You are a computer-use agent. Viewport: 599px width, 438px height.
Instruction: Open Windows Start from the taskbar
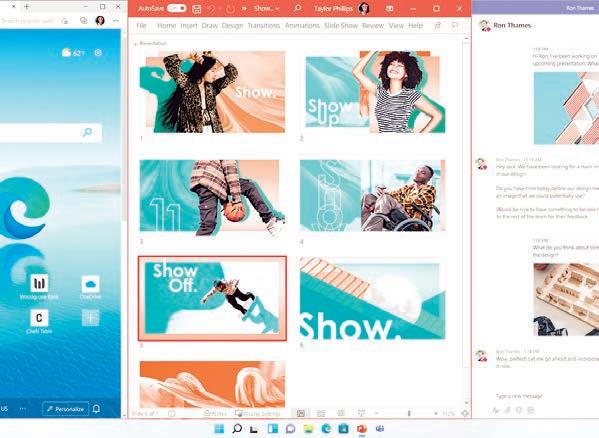[219, 429]
